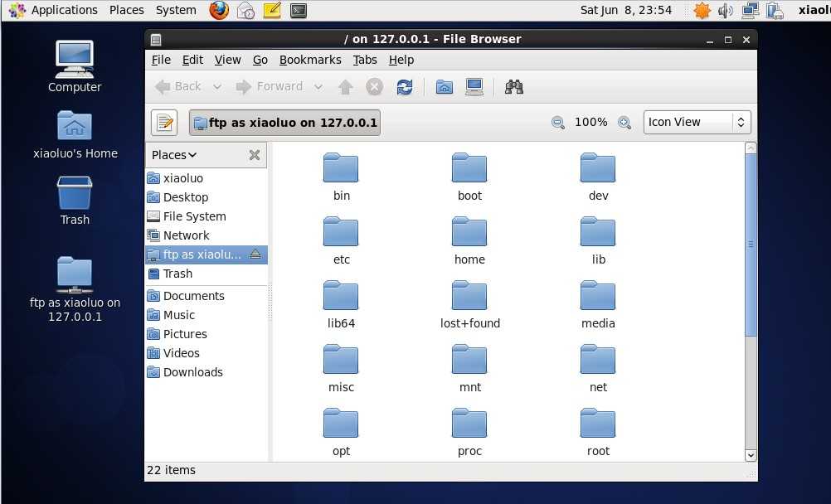Screen dimensions: 831x504
Task: Select the lost+found folder
Action: (x=469, y=305)
